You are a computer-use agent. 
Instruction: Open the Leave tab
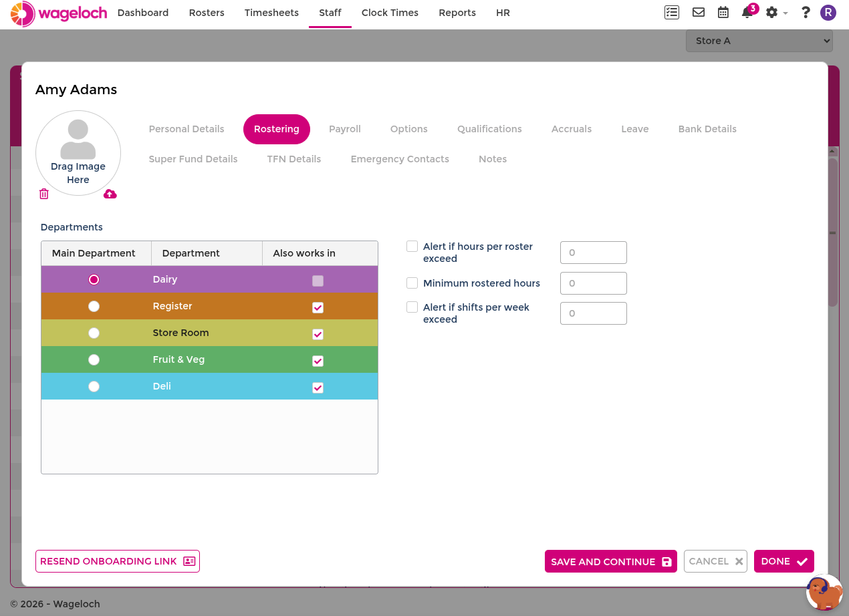[635, 129]
